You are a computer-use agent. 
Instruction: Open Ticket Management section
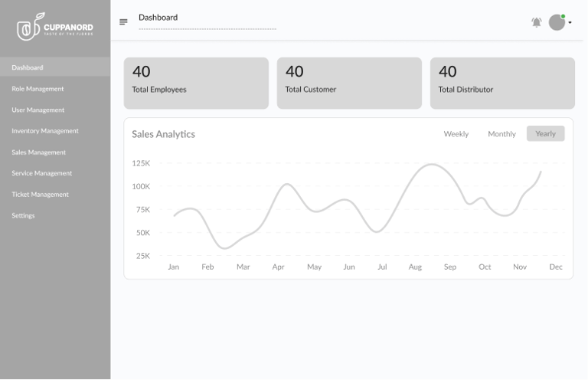pos(40,195)
